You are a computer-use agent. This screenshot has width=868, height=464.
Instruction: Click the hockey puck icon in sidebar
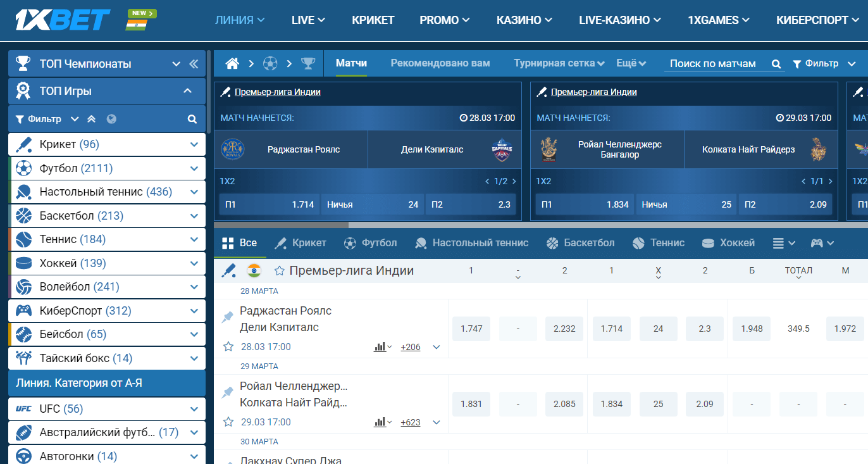[x=23, y=263]
